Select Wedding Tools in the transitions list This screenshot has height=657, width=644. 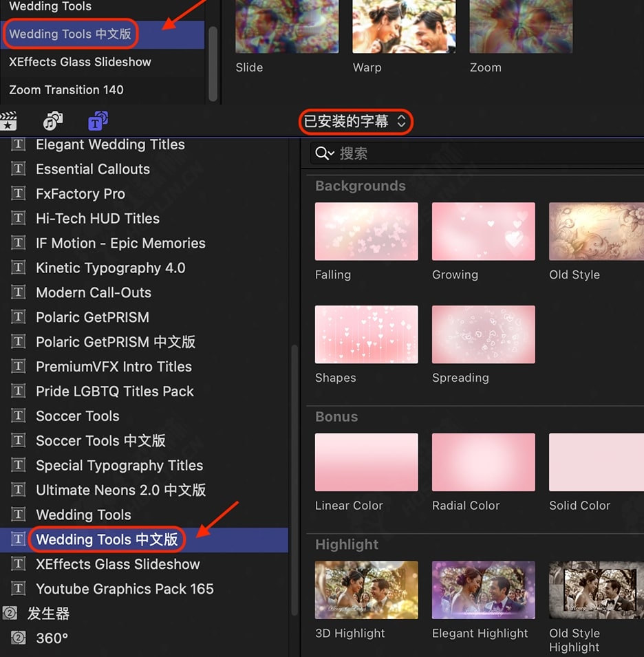103,7
